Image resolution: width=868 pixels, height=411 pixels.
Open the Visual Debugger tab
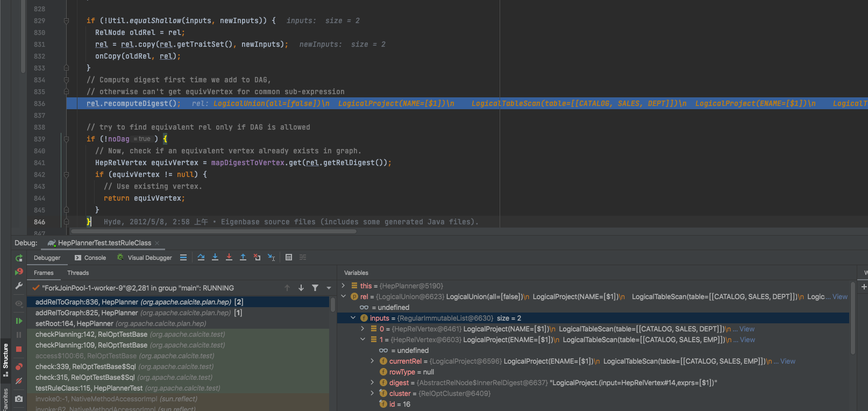coord(144,258)
